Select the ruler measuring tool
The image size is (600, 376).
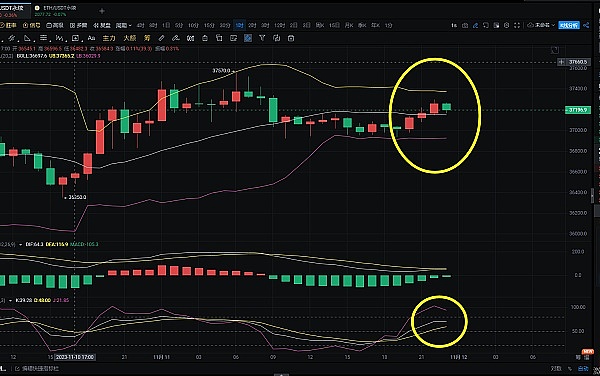tap(161, 38)
